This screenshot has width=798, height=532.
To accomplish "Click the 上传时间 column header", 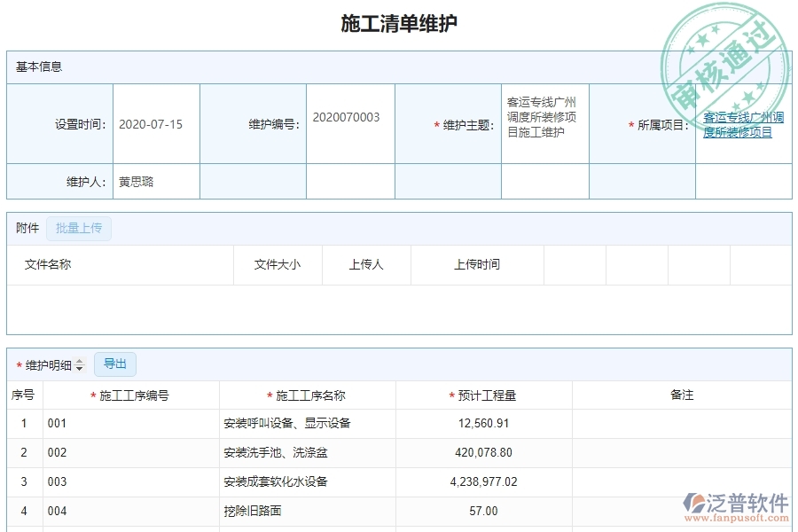I will pyautogui.click(x=477, y=264).
